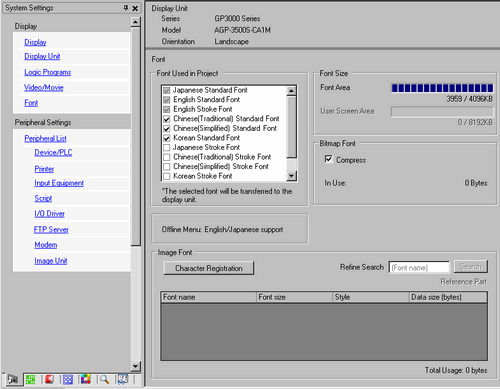The image size is (500, 389).
Task: Open Script settings
Action: [x=43, y=198]
